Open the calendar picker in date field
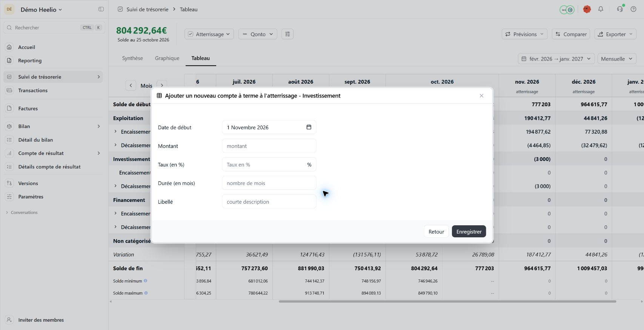Screen dimensions: 644x330 pos(309,127)
